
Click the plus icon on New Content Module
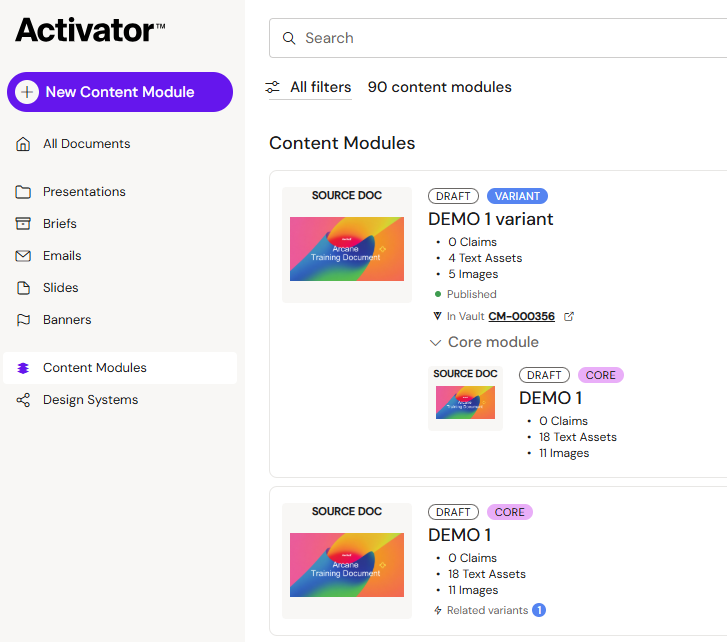27,92
